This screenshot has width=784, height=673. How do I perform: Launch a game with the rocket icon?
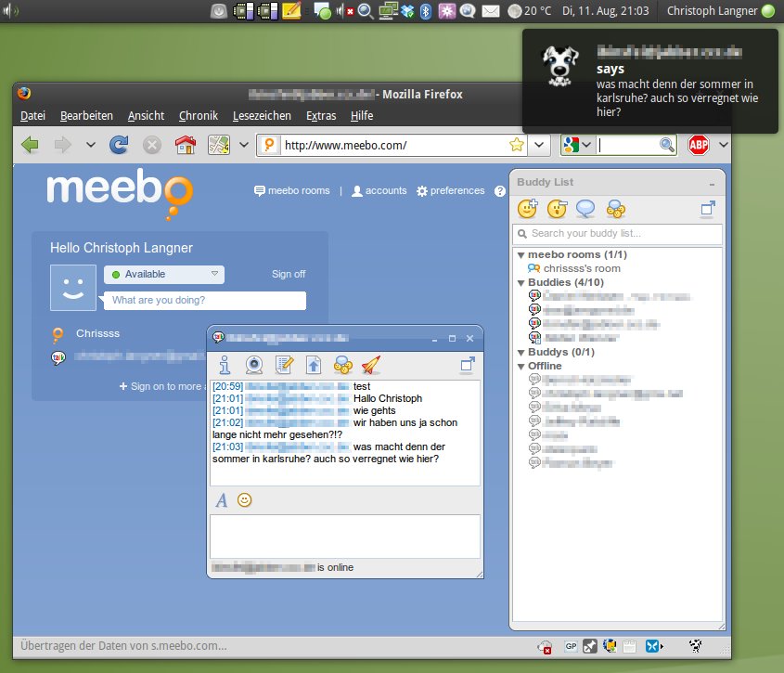[x=371, y=365]
